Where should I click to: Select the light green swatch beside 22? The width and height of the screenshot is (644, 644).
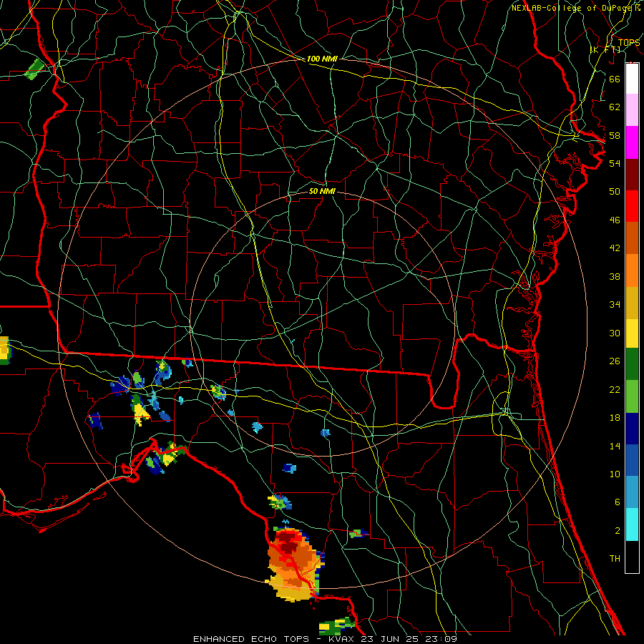coord(632,396)
